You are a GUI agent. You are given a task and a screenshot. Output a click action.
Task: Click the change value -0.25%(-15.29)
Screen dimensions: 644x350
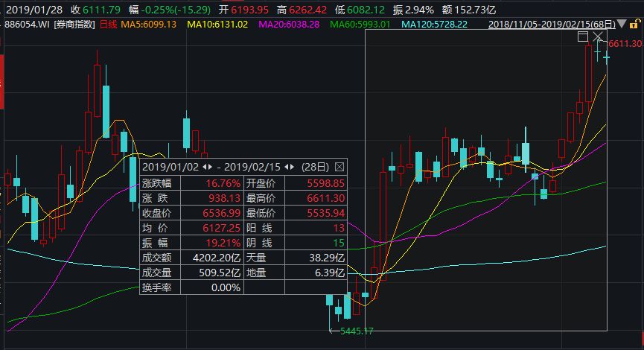176,10
